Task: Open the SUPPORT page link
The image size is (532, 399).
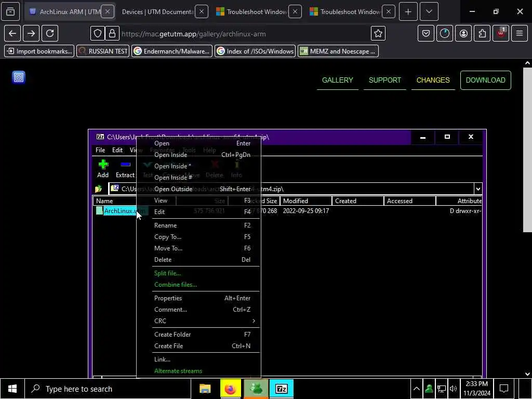Action: (x=385, y=80)
